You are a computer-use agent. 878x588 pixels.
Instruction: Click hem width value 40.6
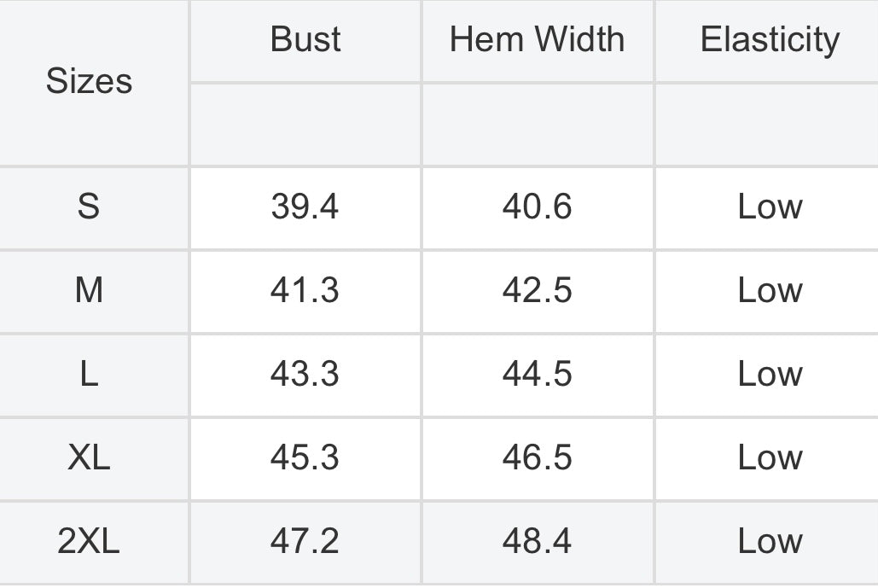click(537, 206)
